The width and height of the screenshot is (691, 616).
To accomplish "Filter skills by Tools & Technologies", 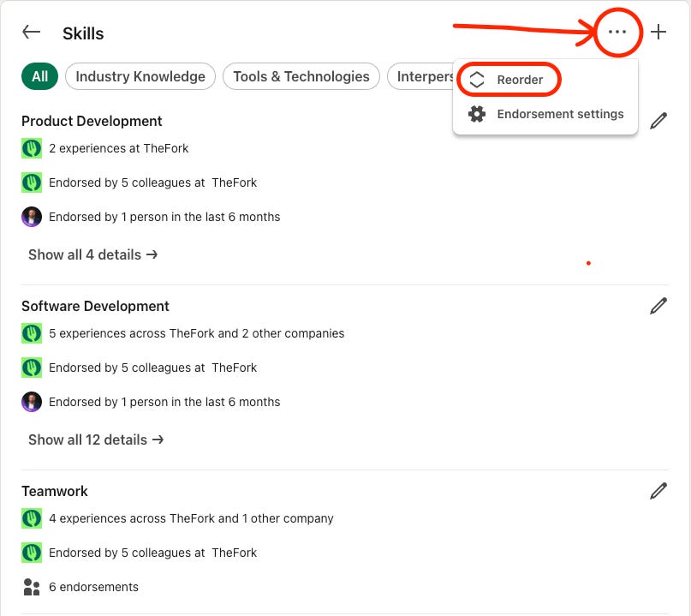I will click(301, 76).
